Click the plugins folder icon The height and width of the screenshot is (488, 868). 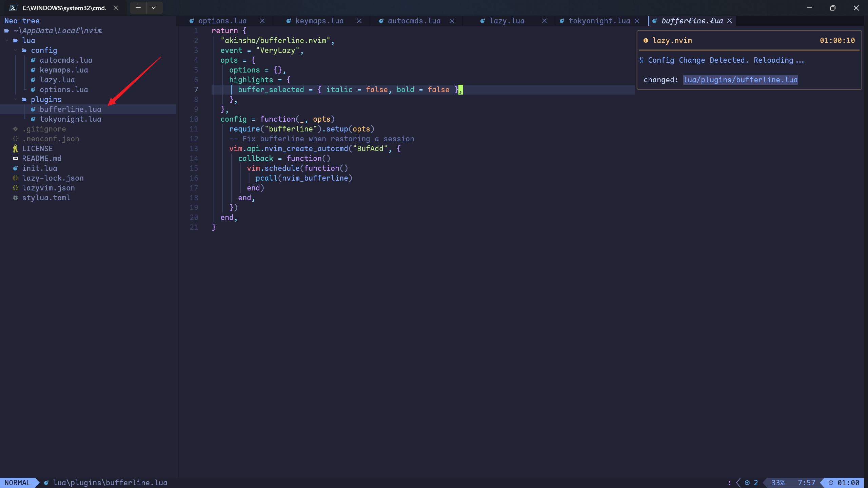[24, 100]
